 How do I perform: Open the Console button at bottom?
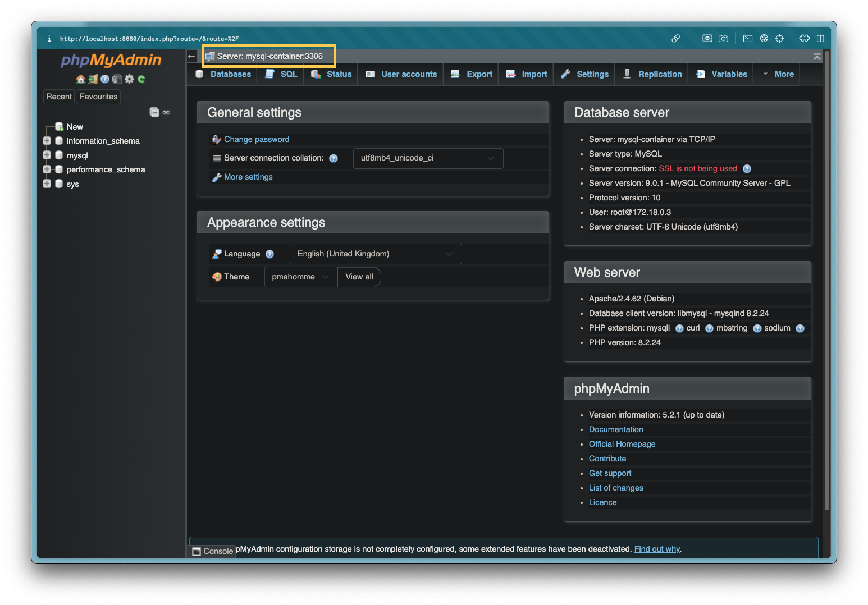pos(212,551)
